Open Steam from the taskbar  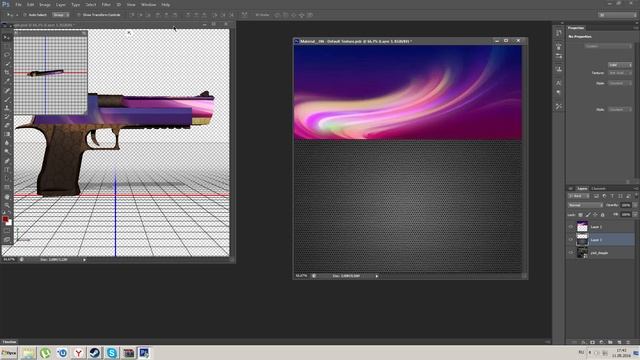95,353
